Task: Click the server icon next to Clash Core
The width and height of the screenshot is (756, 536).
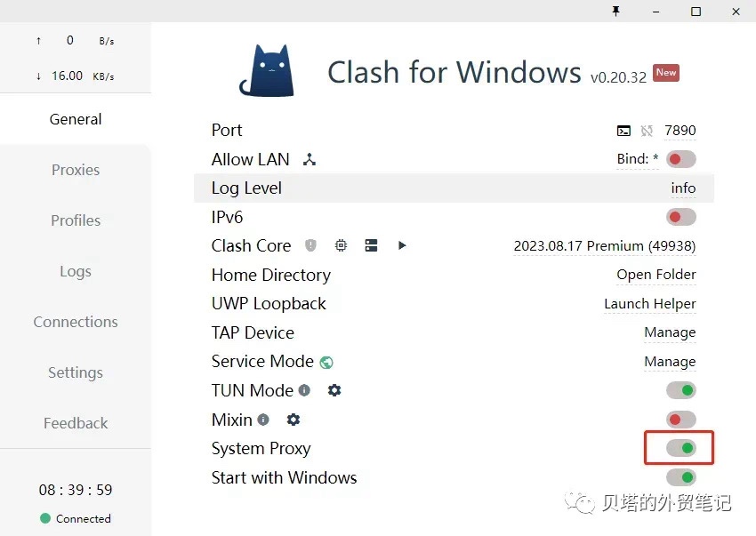Action: pyautogui.click(x=371, y=245)
